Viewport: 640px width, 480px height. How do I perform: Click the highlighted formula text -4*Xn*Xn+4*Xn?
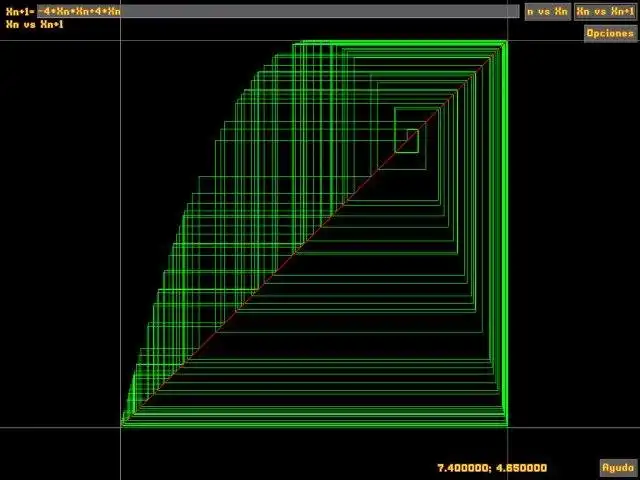pyautogui.click(x=79, y=11)
